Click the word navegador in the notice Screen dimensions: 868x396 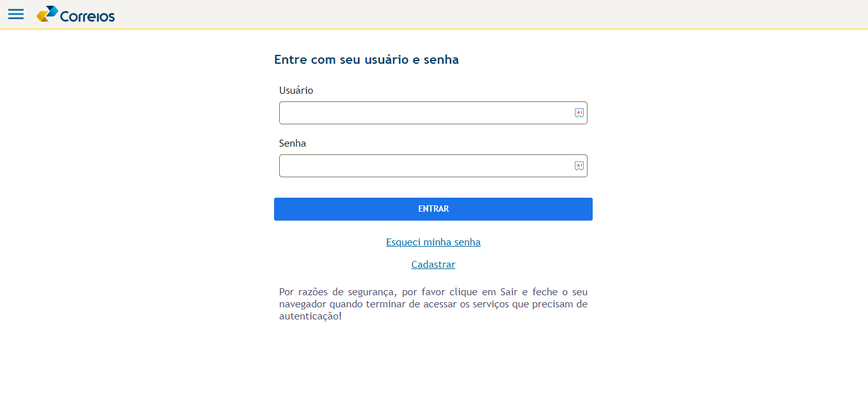click(303, 304)
